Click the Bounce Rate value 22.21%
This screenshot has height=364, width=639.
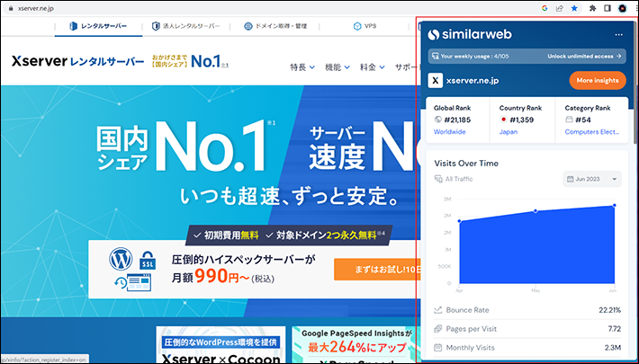[609, 310]
